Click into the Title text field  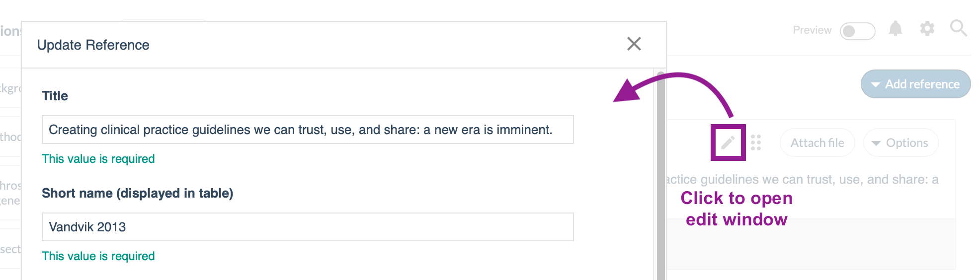pos(308,130)
